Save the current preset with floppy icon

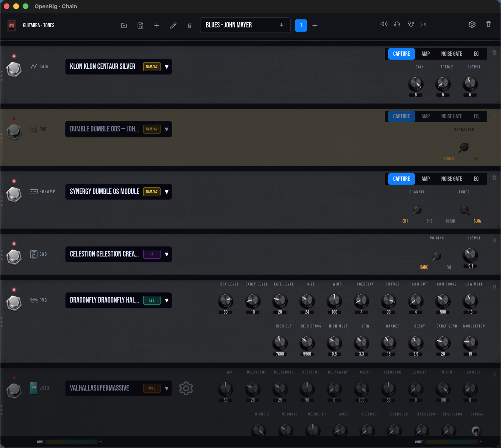pos(140,26)
